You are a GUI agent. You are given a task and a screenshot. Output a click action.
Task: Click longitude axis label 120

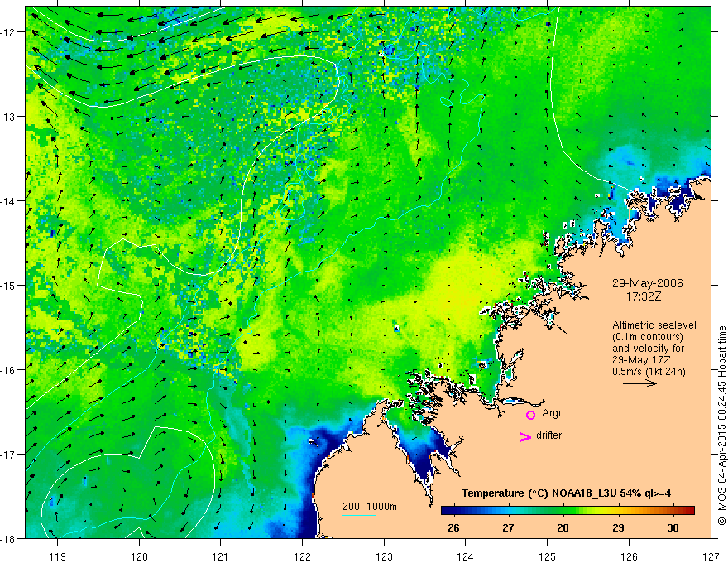pos(139,556)
